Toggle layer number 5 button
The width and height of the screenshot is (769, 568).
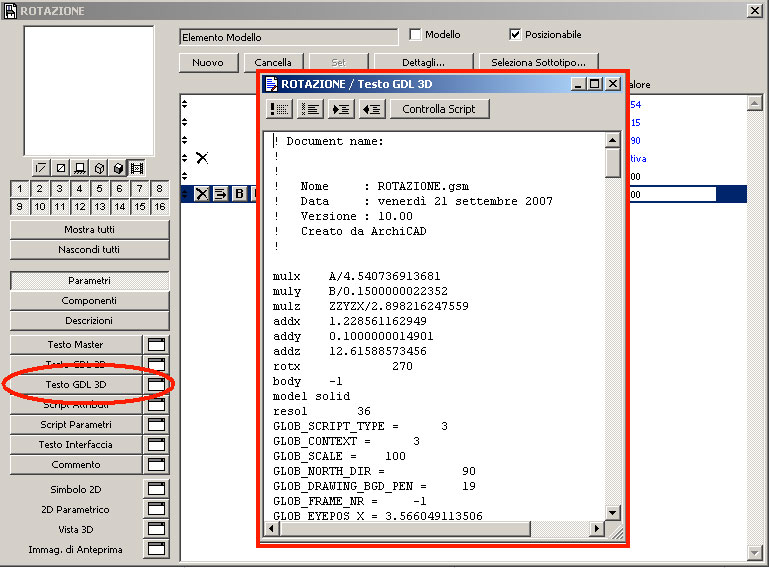[99, 189]
